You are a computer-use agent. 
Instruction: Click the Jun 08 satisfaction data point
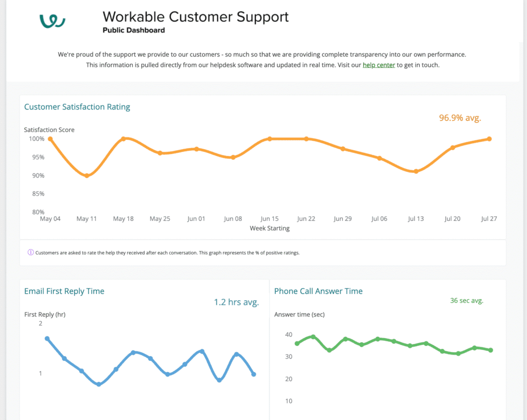pos(233,157)
